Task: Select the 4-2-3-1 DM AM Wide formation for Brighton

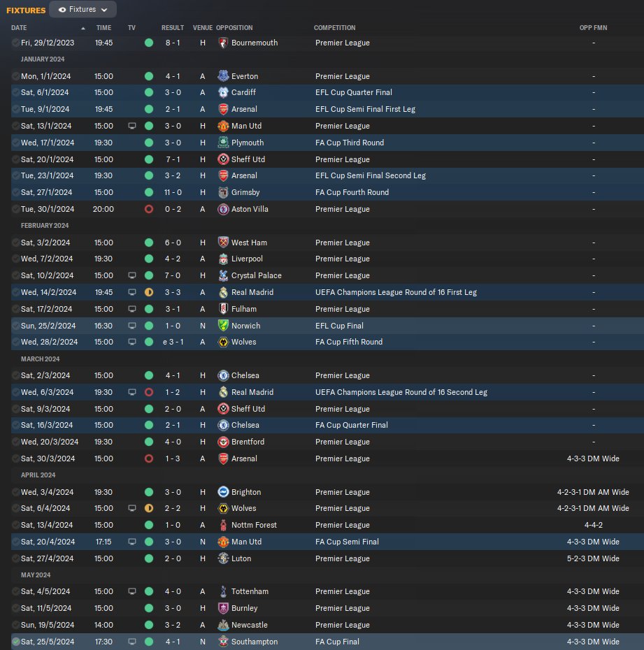Action: click(593, 492)
